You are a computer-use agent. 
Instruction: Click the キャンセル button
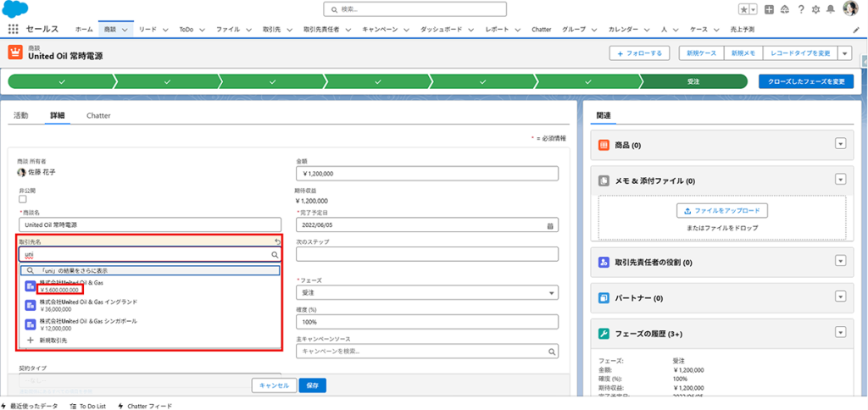274,385
